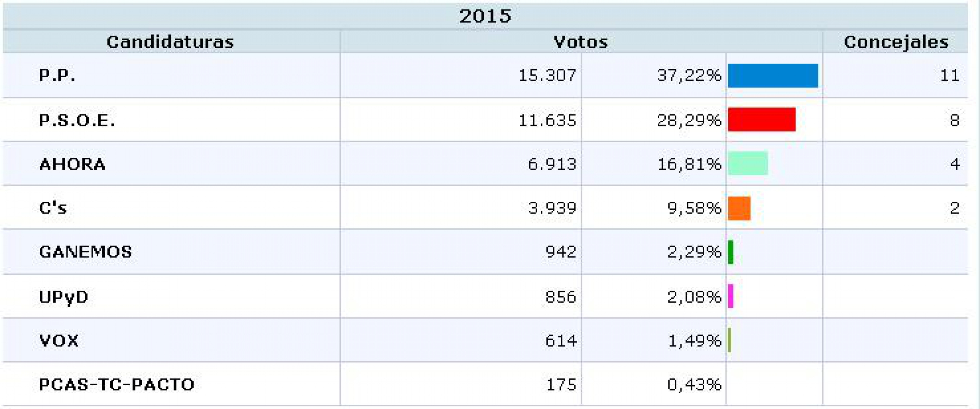
Task: Select the PCAS-TC-PACTO candidature name
Action: [116, 384]
